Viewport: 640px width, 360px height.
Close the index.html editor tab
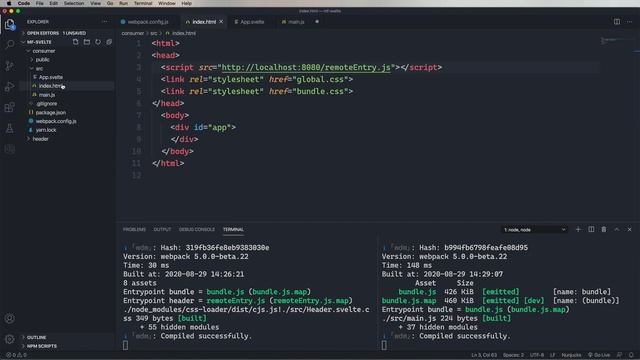point(221,22)
